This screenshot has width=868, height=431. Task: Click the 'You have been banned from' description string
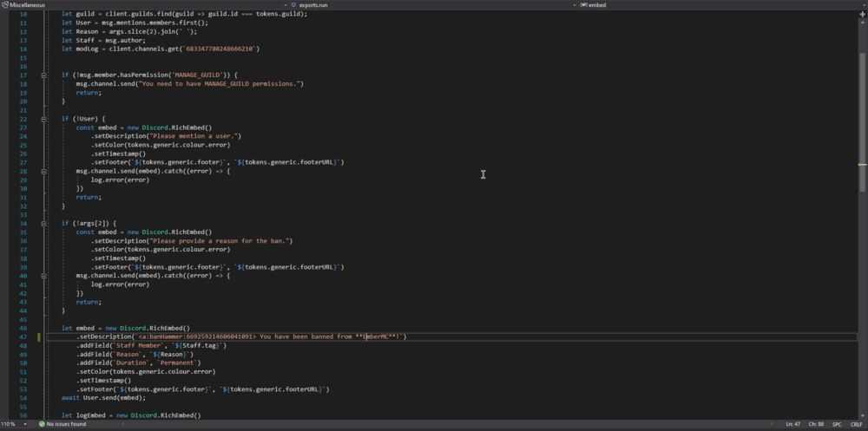[268, 336]
